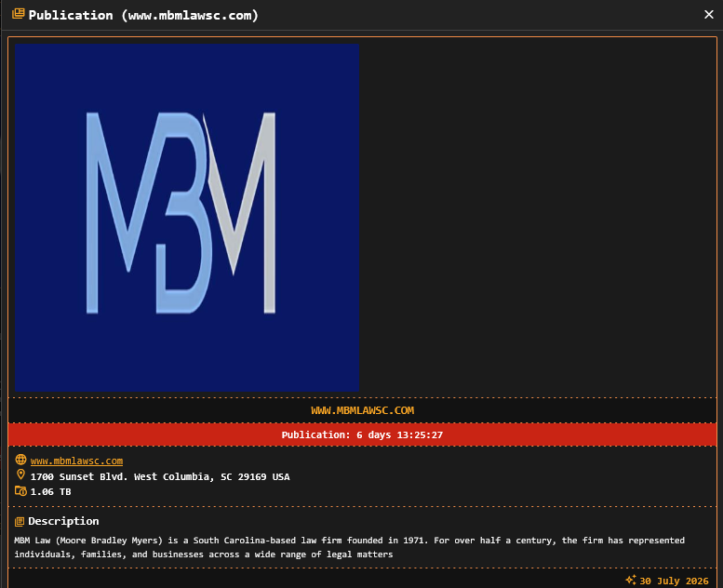This screenshot has height=588, width=723.
Task: Open the www.mbmlawsc.com hyperlink
Action: (76, 461)
